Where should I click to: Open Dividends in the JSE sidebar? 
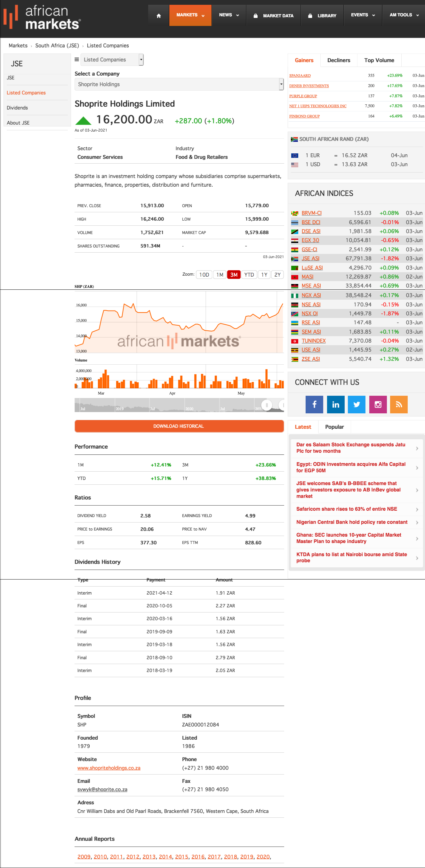point(17,108)
